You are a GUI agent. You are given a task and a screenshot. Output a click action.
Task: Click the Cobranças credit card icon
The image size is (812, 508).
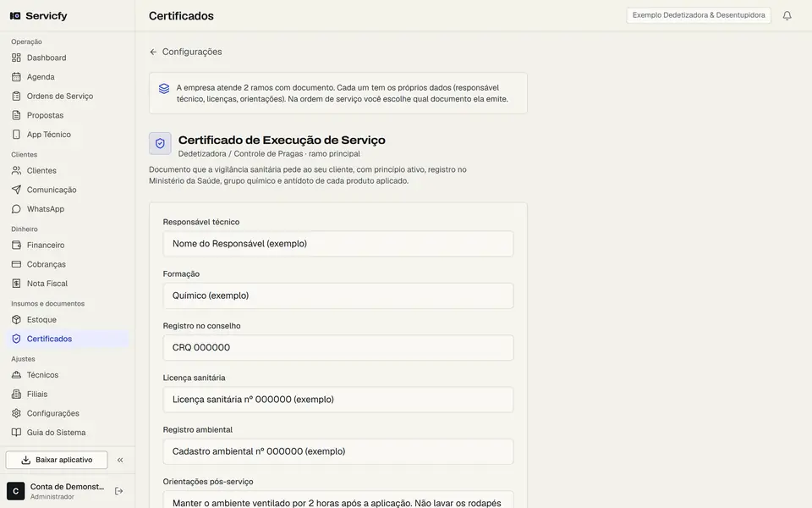pyautogui.click(x=16, y=264)
